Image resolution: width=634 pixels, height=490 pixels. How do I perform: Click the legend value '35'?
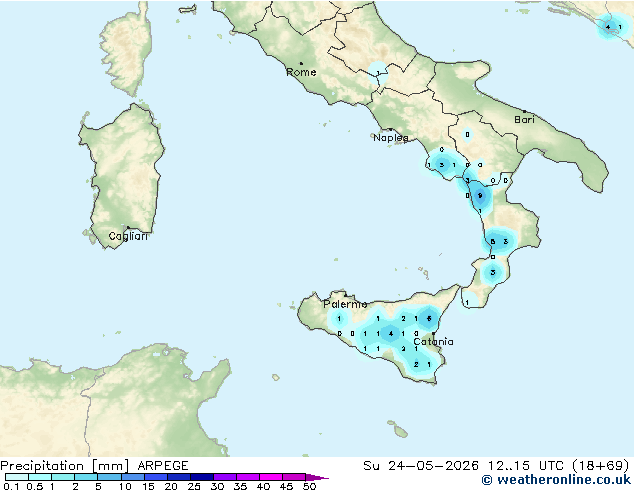(240, 486)
